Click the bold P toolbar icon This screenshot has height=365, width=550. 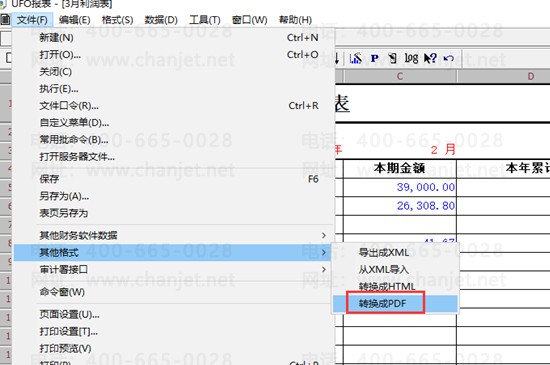tap(375, 58)
